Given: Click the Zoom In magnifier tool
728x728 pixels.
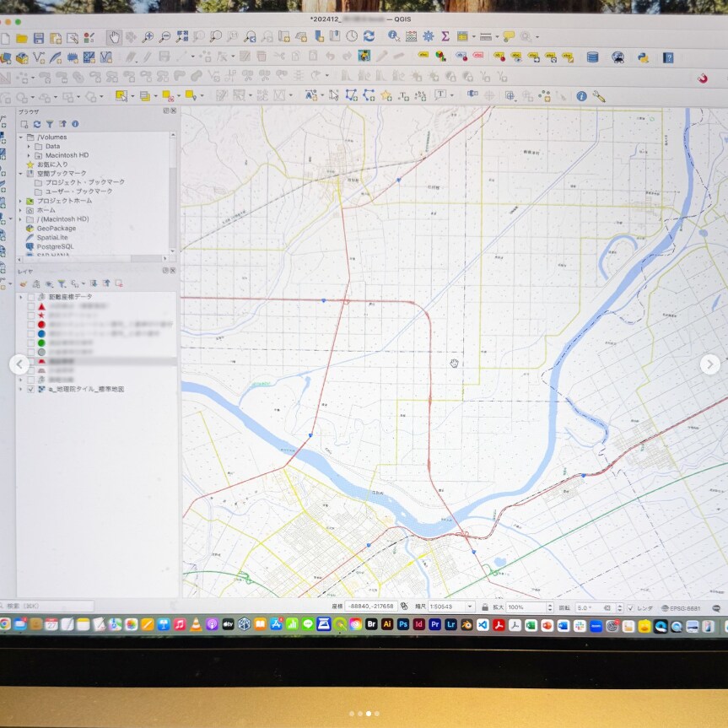Looking at the screenshot, I should pos(148,37).
